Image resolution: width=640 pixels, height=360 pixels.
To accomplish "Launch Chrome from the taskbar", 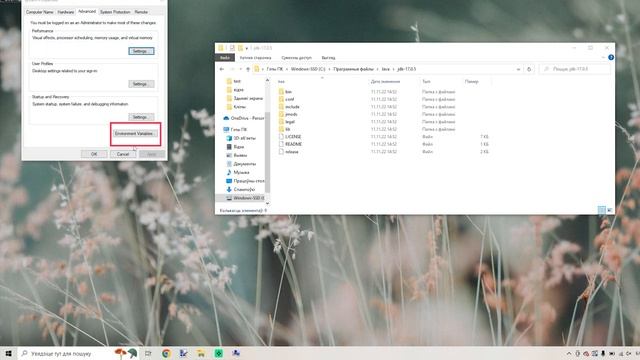I will tap(166, 353).
